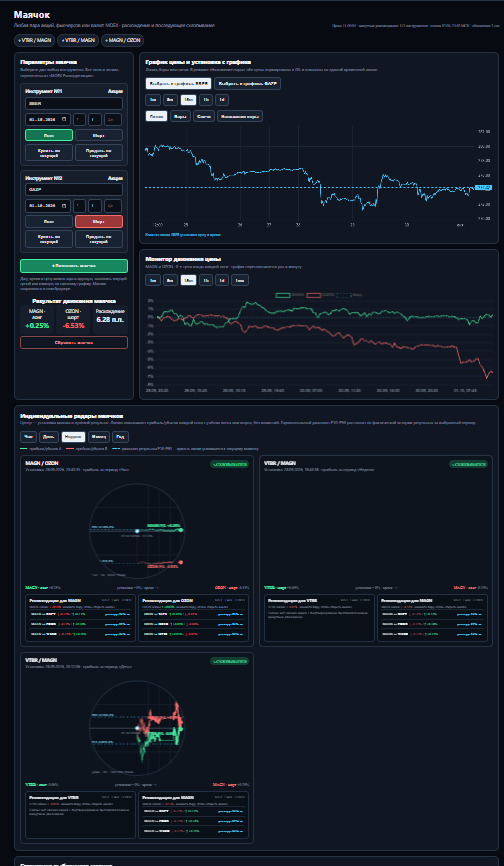Click Купить по текущей for Инструмент №2
504x866 pixels.
pos(49,239)
